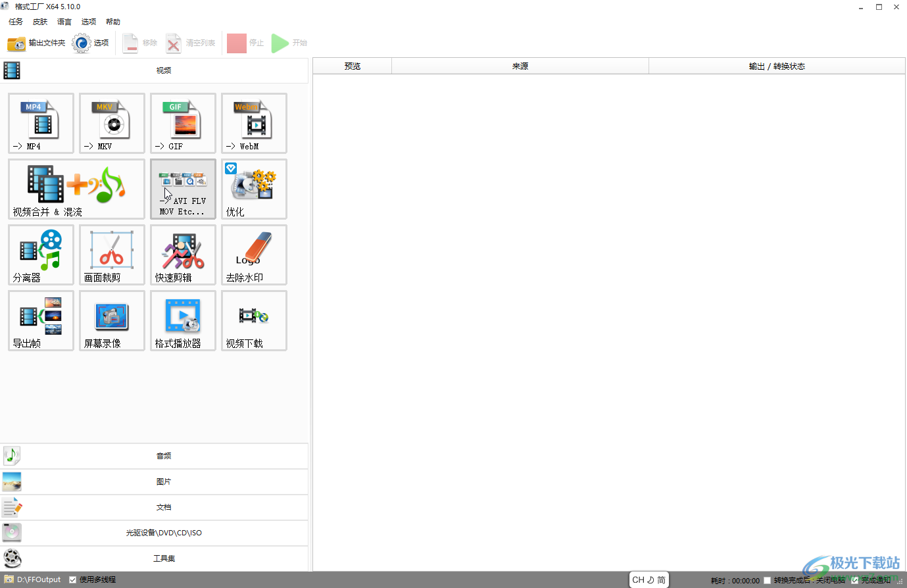
Task: Open the remove watermark (去除水印) tool
Action: (x=254, y=255)
